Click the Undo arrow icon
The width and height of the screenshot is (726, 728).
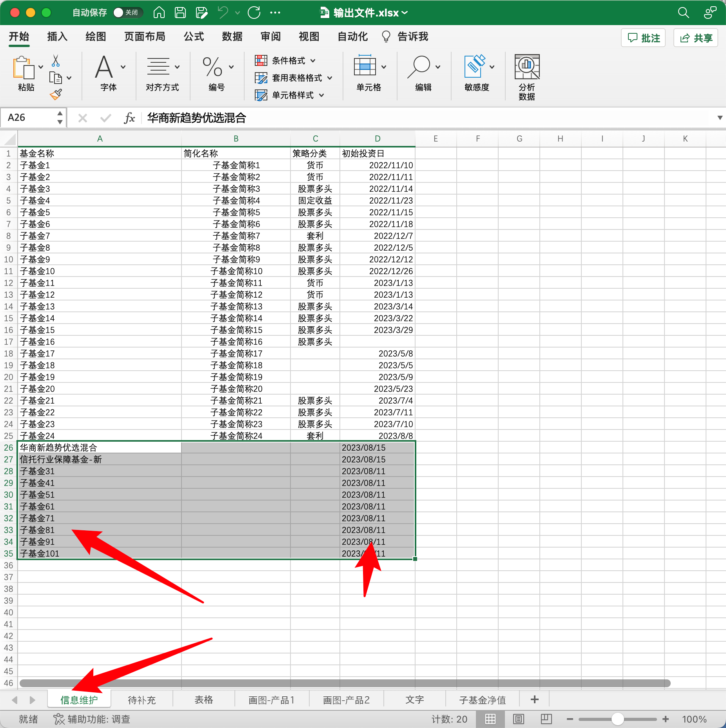[223, 13]
